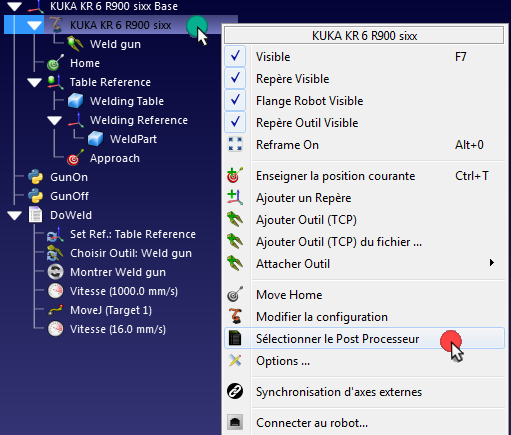Click the Welding Table cube icon
Screen dimensions: 511x435
click(x=75, y=101)
